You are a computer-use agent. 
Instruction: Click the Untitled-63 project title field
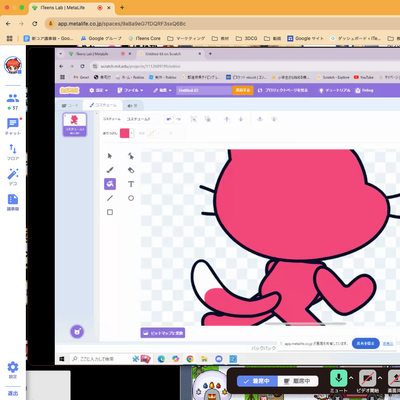(204, 90)
